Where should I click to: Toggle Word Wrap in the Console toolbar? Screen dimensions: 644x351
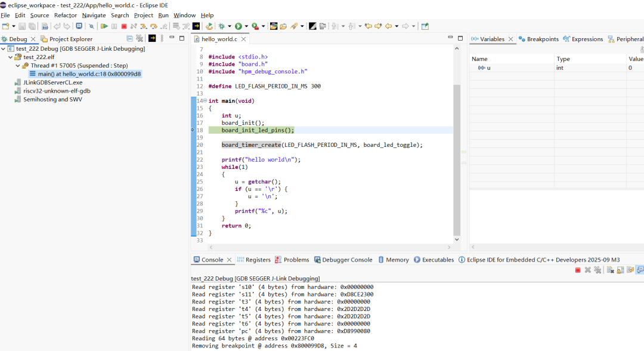click(630, 270)
